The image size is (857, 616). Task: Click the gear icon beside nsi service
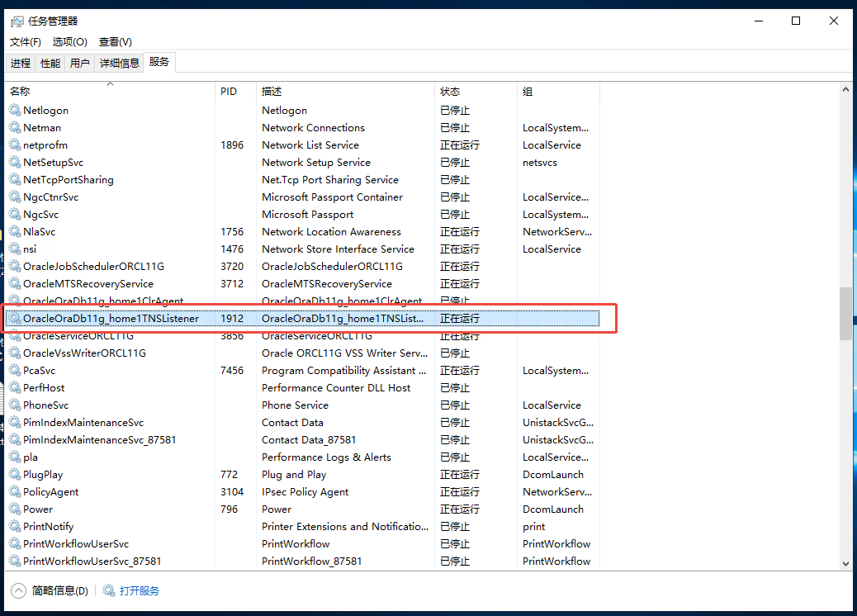[x=15, y=249]
